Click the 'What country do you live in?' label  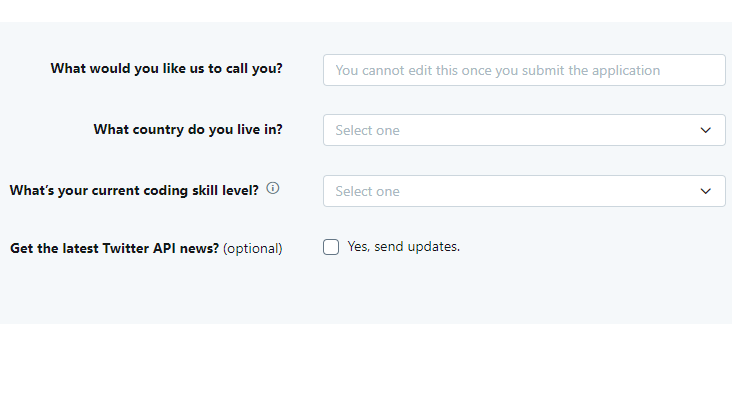point(188,129)
